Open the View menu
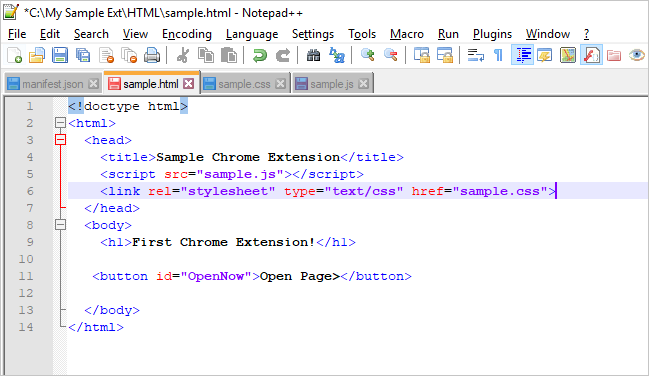The width and height of the screenshot is (649, 376). coord(135,34)
